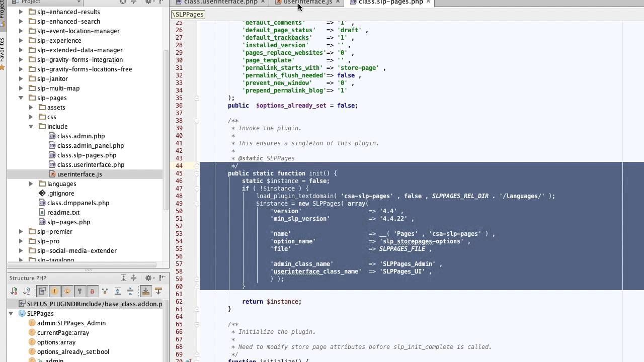Click collapse-all icon in Structure PHP header
644x362 pixels.
133,278
